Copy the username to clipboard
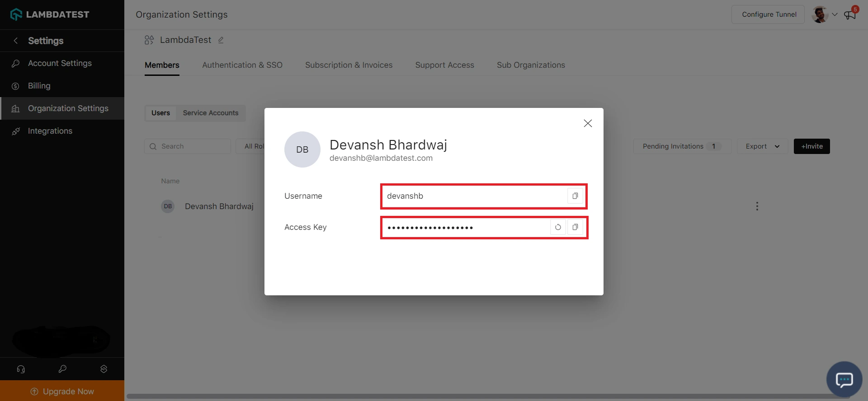The image size is (868, 401). pos(575,196)
